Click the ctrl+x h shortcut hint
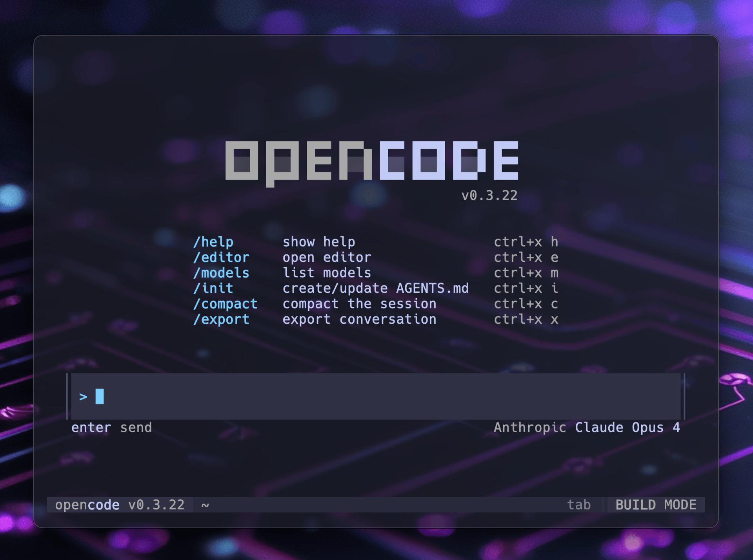 (526, 242)
